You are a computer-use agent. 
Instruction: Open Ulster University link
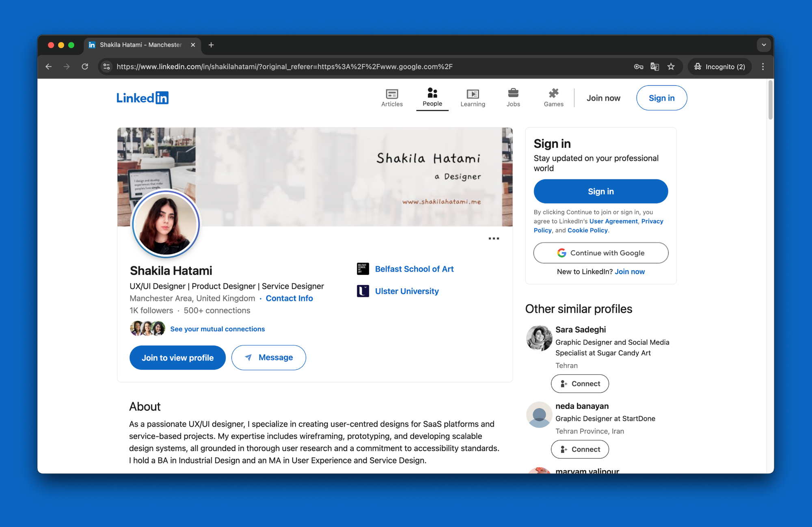(407, 291)
